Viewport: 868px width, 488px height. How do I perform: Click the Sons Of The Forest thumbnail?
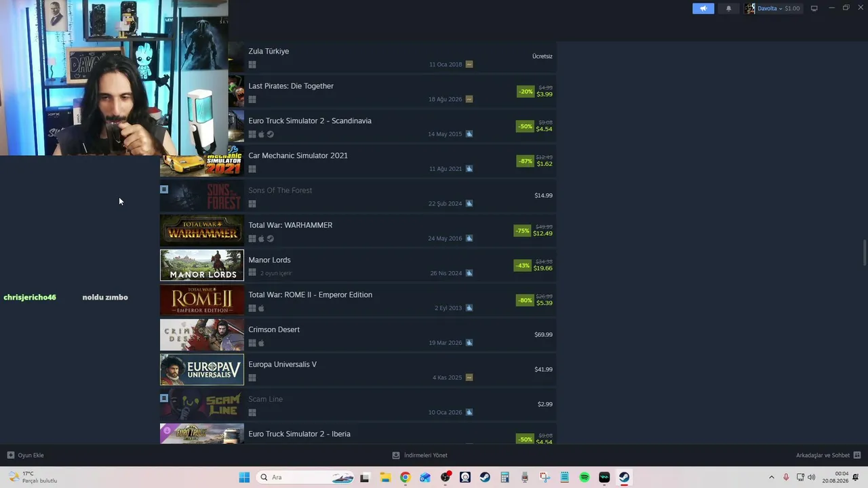coord(201,196)
